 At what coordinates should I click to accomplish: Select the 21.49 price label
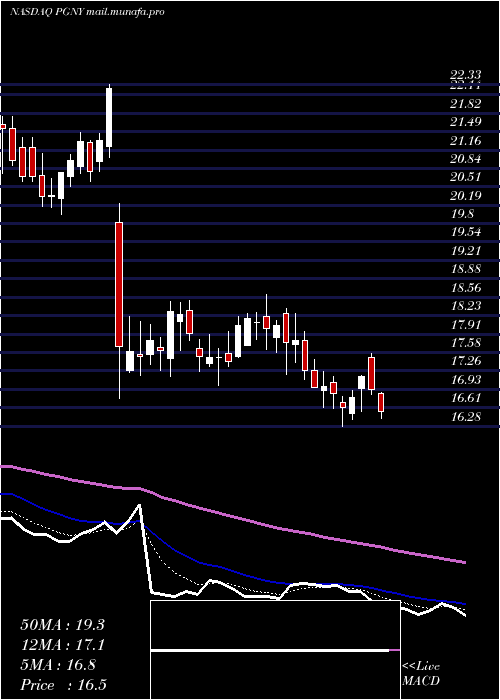coord(466,122)
